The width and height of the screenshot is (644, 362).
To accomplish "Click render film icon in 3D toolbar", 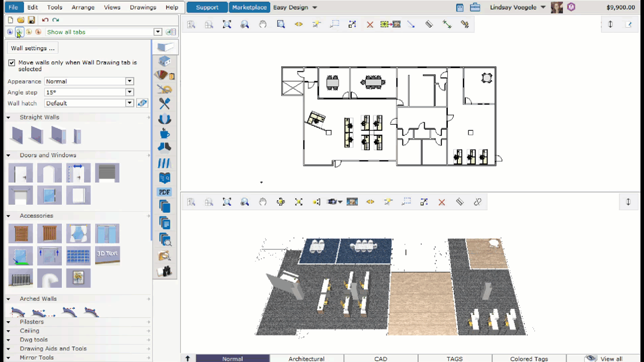I will [352, 202].
